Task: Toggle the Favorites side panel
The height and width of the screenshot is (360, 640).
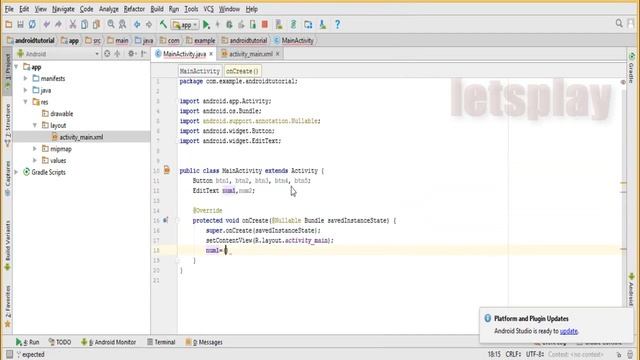Action: point(7,307)
